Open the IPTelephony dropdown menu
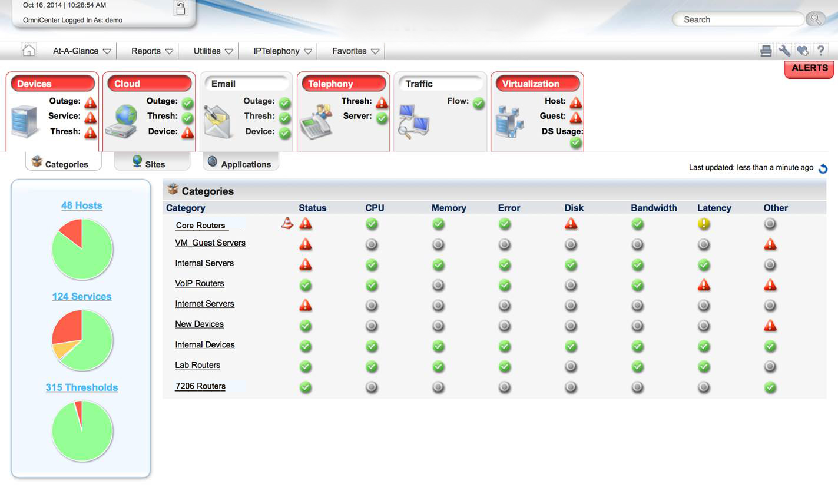 pos(283,51)
